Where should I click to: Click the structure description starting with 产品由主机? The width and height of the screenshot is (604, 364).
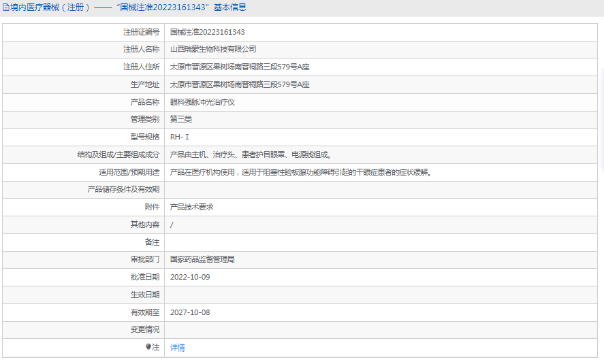(251, 154)
